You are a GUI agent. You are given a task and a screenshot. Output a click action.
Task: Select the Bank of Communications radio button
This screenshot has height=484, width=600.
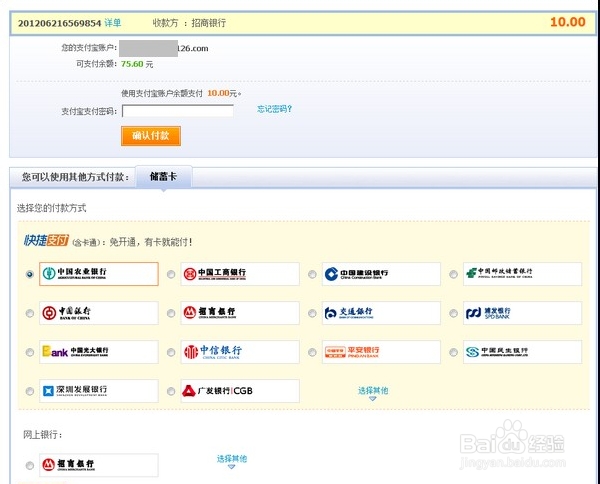point(312,313)
